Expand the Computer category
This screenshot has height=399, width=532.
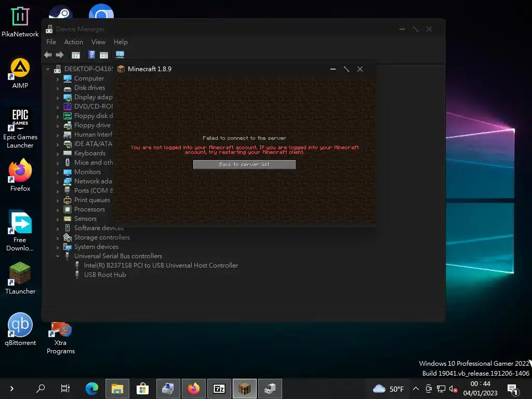57,79
